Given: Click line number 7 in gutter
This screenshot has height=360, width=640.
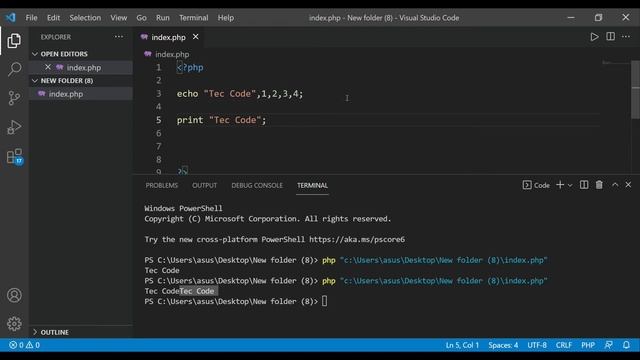Looking at the screenshot, I should (x=158, y=146).
